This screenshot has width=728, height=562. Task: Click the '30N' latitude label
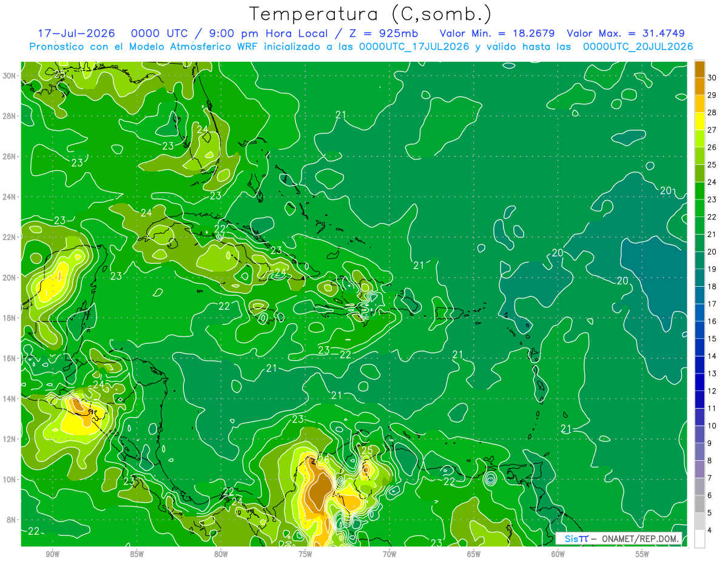[9, 76]
